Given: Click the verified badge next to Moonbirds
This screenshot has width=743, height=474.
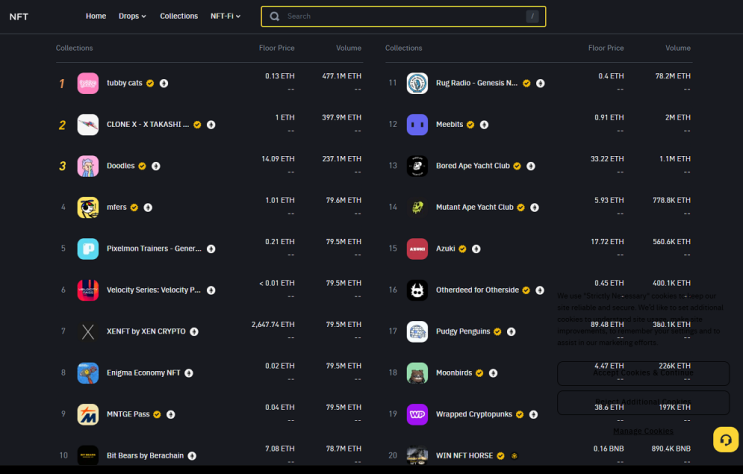Looking at the screenshot, I should tap(480, 373).
